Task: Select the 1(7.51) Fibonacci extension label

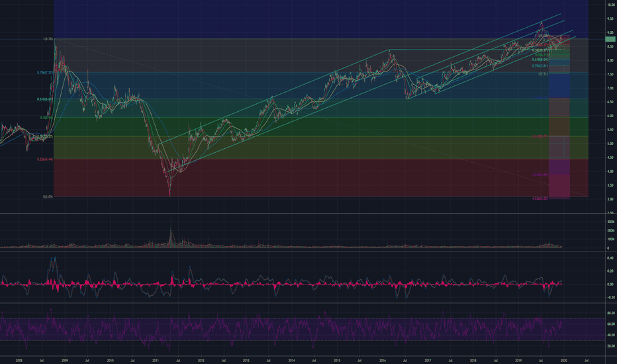Action: pyautogui.click(x=544, y=74)
